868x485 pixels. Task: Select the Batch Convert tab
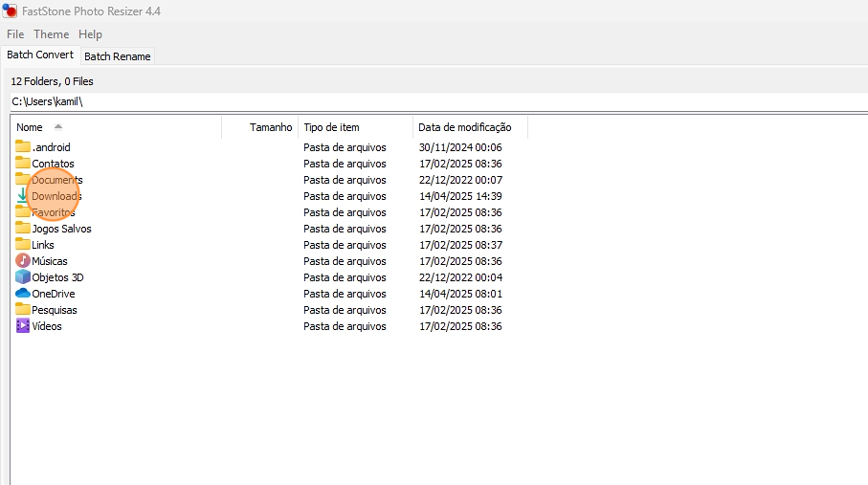(40, 55)
